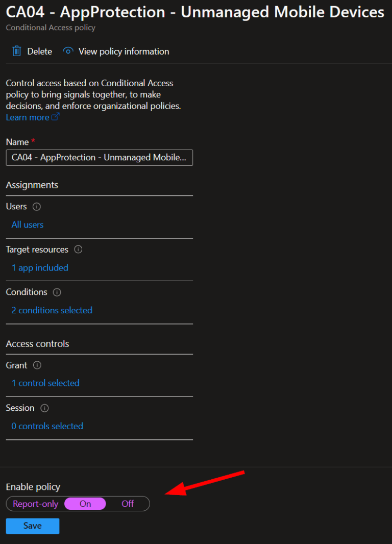This screenshot has width=392, height=544.
Task: Click the Session info icon
Action: [44, 408]
